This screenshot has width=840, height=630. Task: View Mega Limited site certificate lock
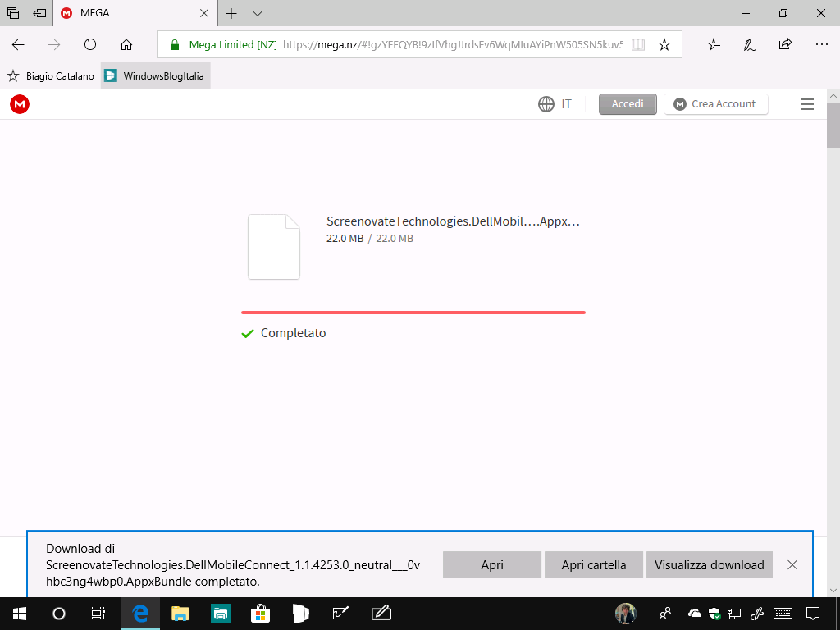[x=174, y=45]
